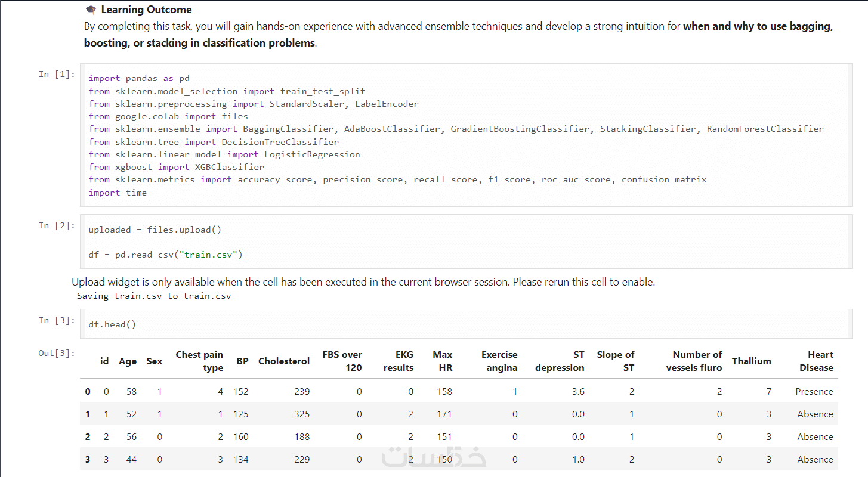
Task: Click the Age column header
Action: pos(128,361)
